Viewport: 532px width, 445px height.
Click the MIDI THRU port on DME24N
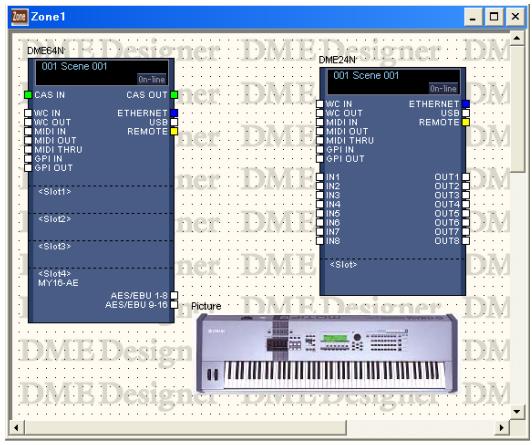point(320,140)
